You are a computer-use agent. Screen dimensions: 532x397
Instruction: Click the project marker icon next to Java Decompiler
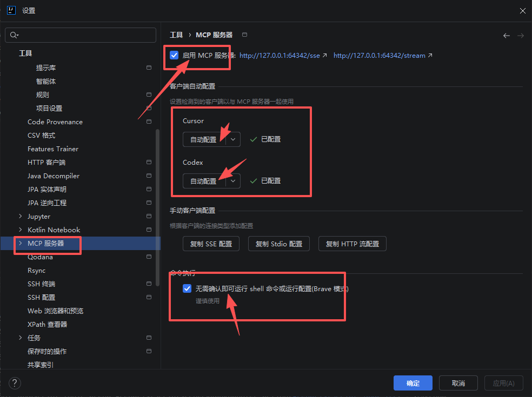pyautogui.click(x=149, y=176)
